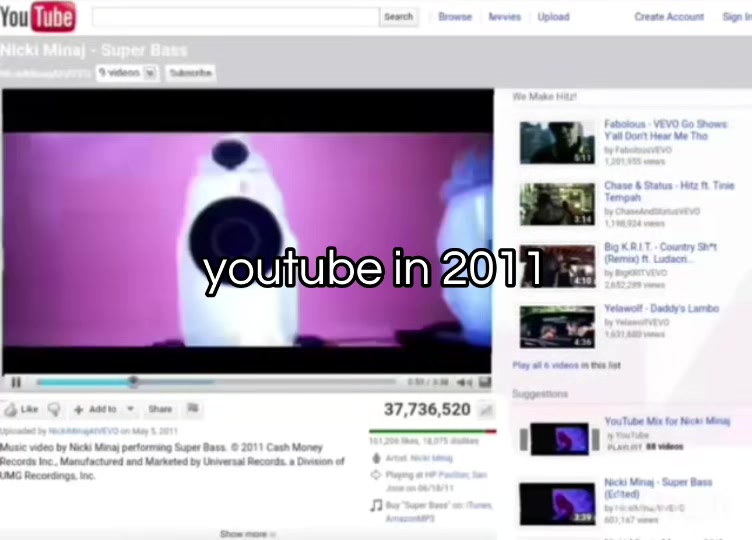Click the music note buy icon
The width and height of the screenshot is (752, 540).
coord(376,505)
